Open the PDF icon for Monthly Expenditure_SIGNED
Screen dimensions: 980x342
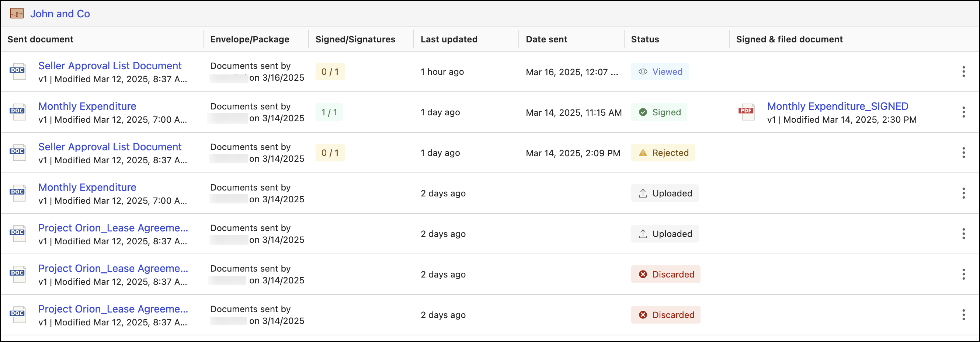747,112
